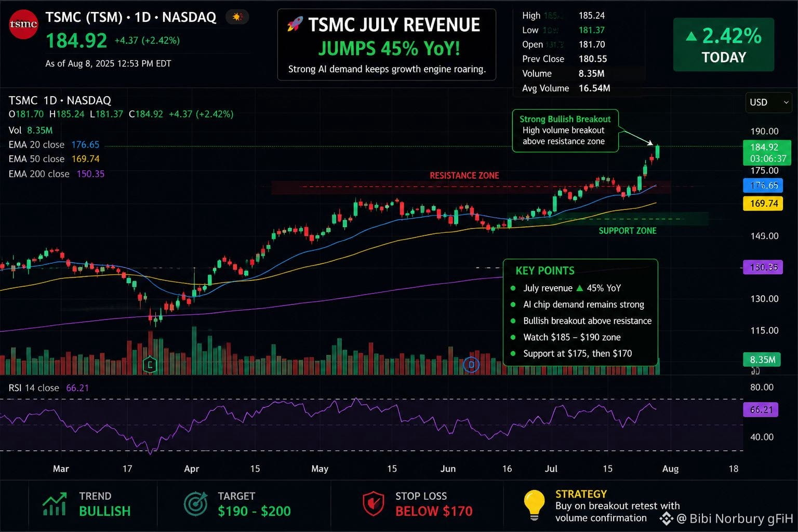Viewport: 798px width, 532px height.
Task: Click the Aug label on the time axis
Action: [670, 469]
